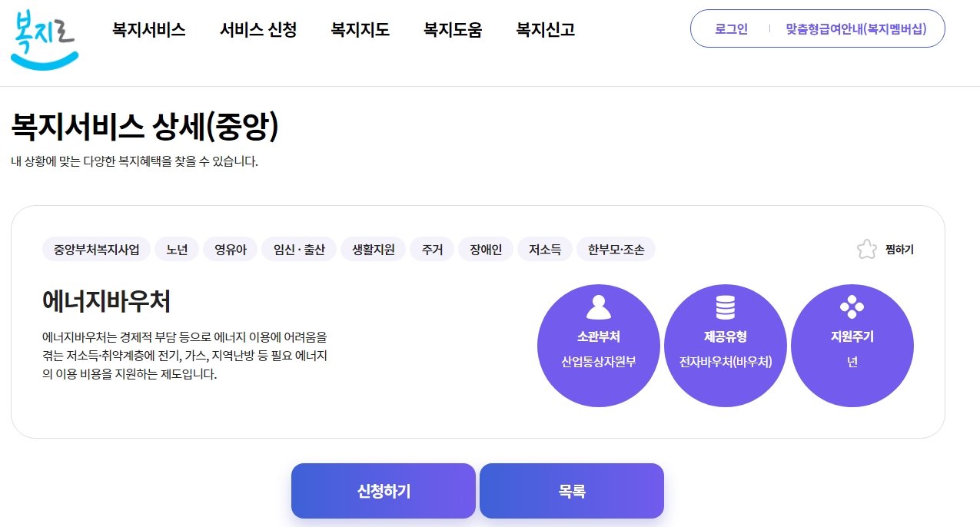Select the 지원주기 년 circle

pyautogui.click(x=852, y=346)
